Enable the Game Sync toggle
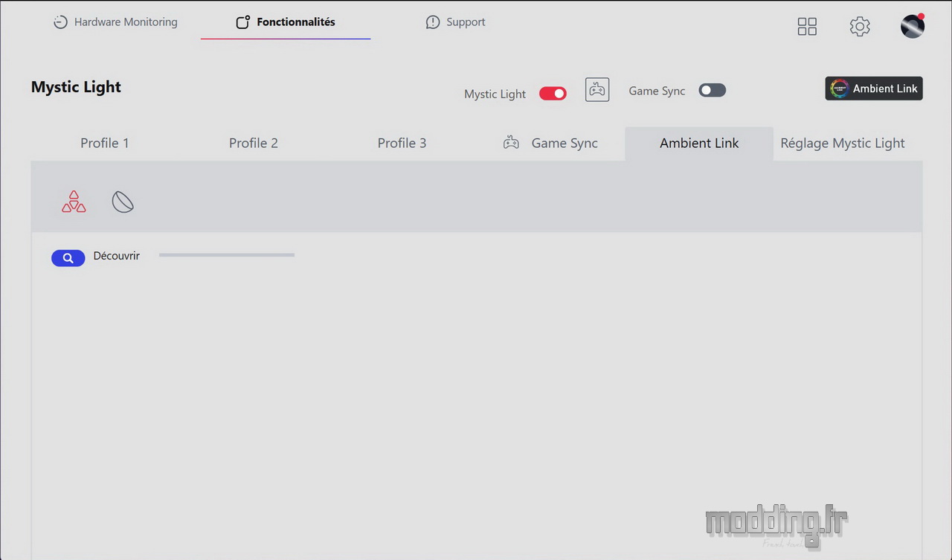This screenshot has width=952, height=560. (x=712, y=90)
